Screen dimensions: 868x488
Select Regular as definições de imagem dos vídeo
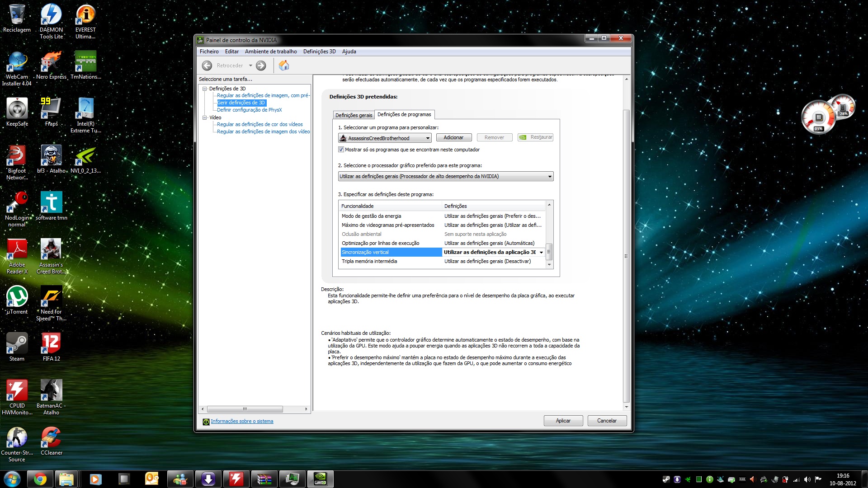tap(263, 131)
